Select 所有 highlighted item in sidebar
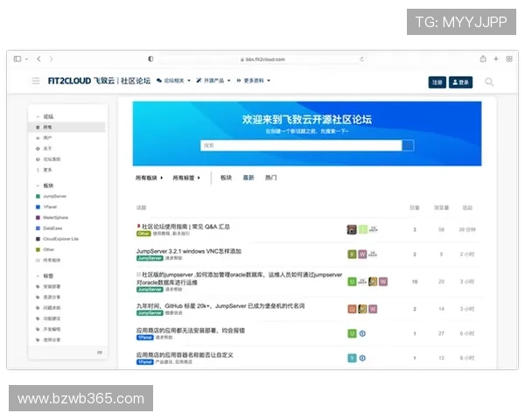The height and width of the screenshot is (420, 525). (x=67, y=127)
